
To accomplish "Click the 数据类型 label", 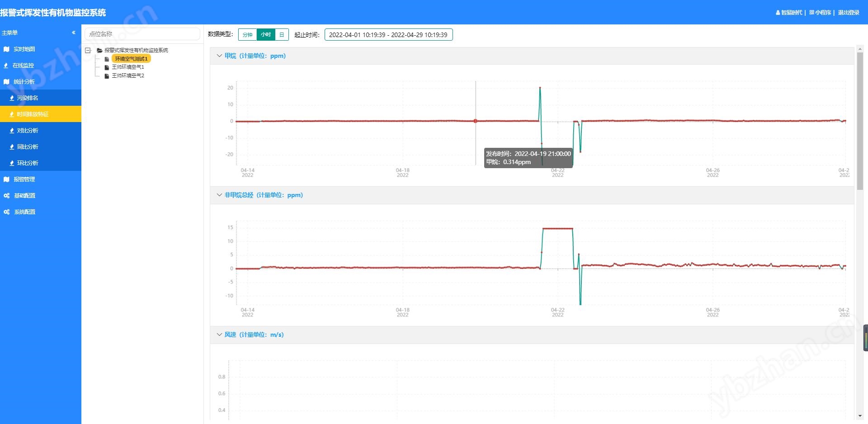I will tap(220, 34).
